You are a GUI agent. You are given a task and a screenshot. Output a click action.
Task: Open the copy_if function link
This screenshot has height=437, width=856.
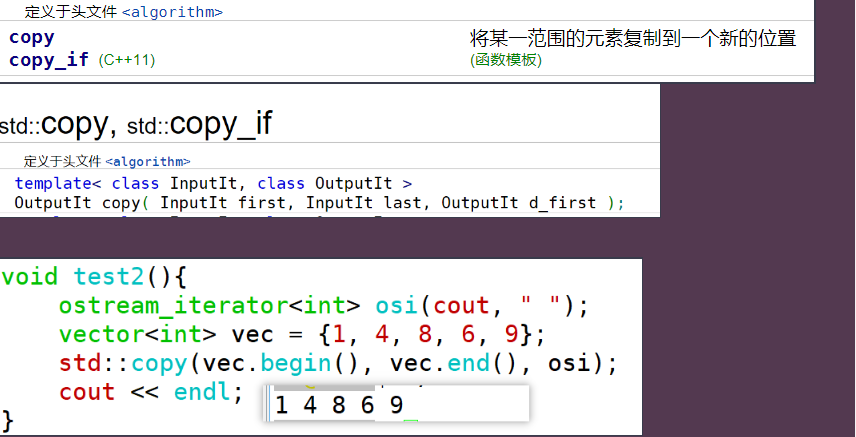click(x=49, y=60)
